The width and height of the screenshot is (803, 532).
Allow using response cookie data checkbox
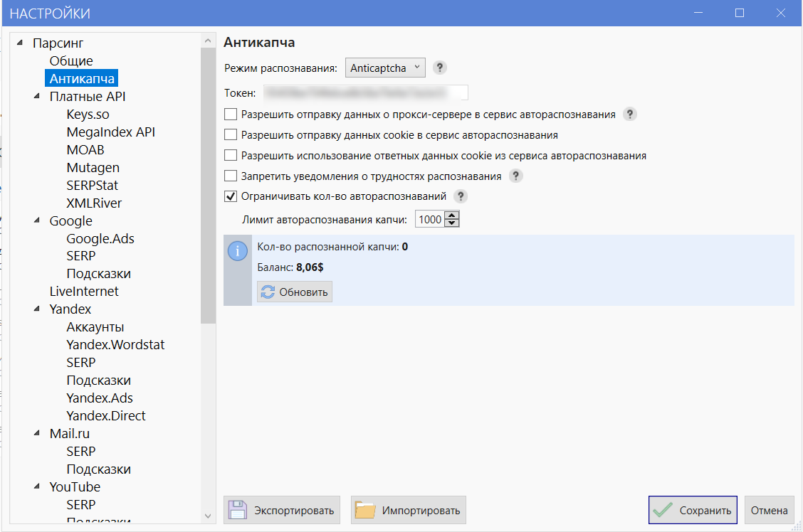pos(231,155)
